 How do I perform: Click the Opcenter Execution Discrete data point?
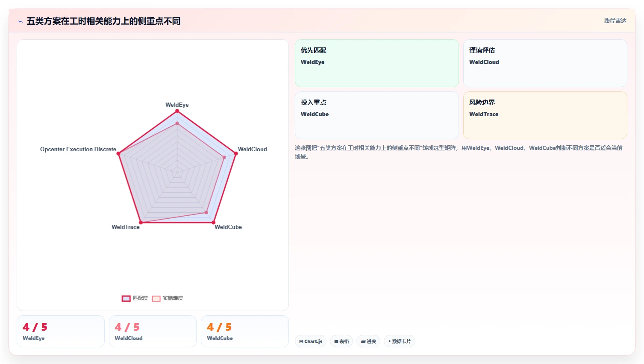click(119, 153)
